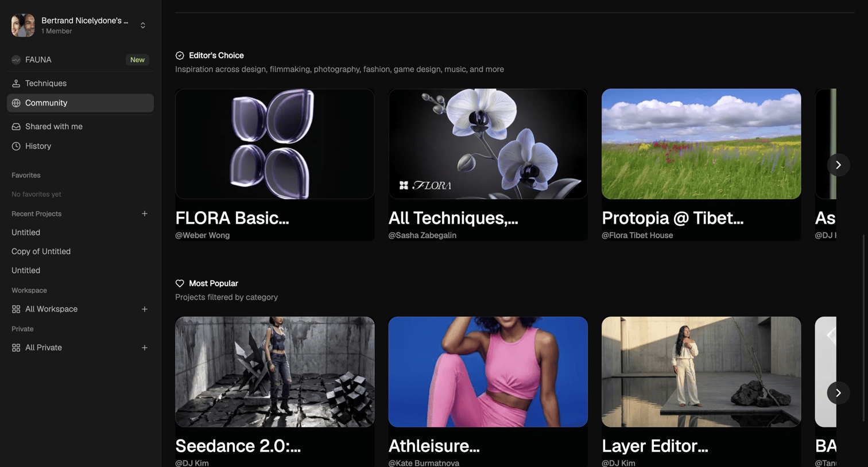Image resolution: width=868 pixels, height=467 pixels.
Task: Open Shared with me
Action: (80, 127)
